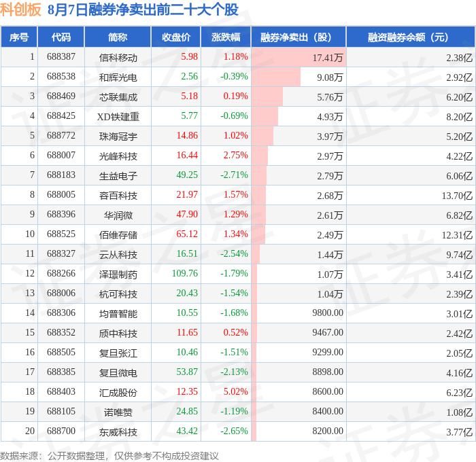The width and height of the screenshot is (476, 462).
Task: Click the 9299.00 net sell value
Action: point(328,352)
